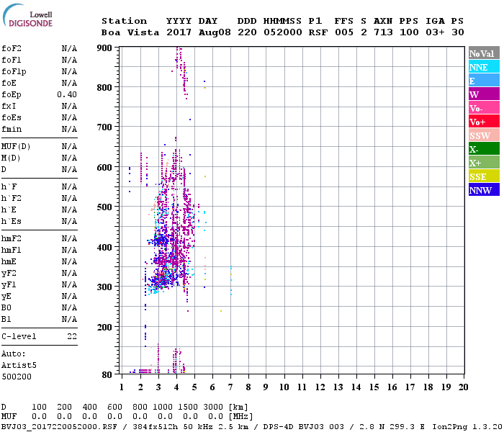Select the NoVal gray legend swatch

pyautogui.click(x=484, y=53)
